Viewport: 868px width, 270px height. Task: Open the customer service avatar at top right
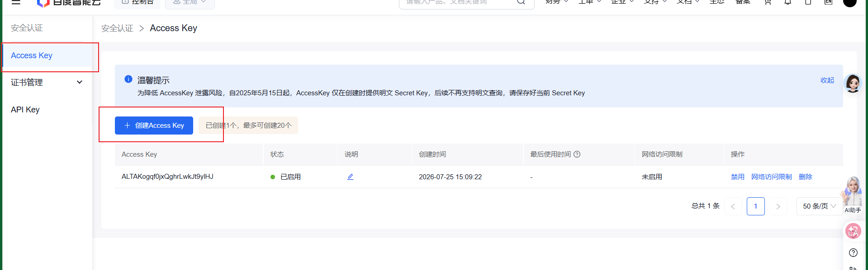(x=853, y=84)
